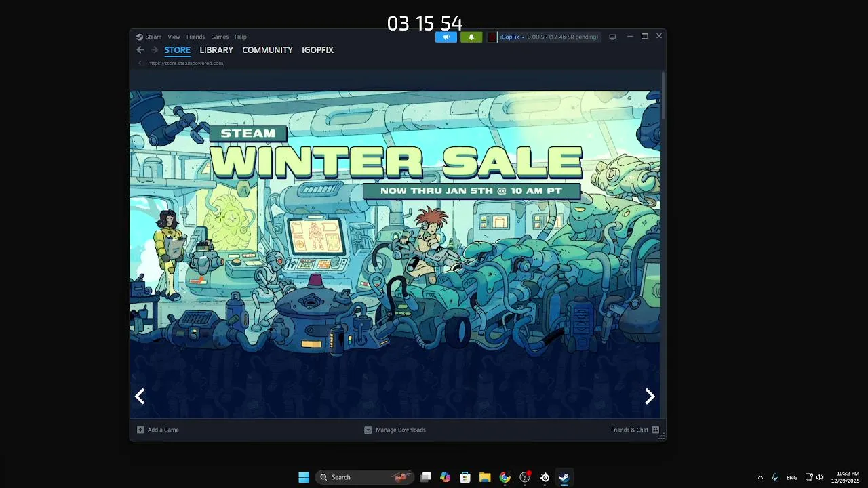Show hidden system tray icons
This screenshot has height=488, width=868.
pyautogui.click(x=760, y=477)
